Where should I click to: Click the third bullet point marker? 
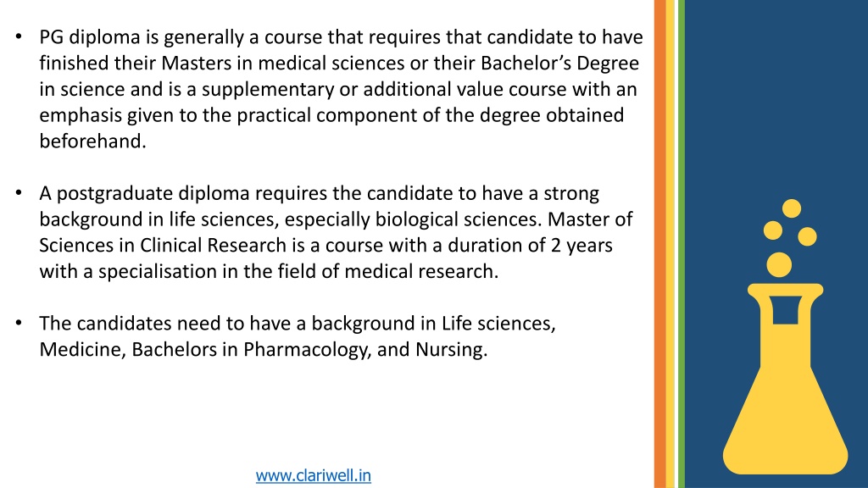(x=19, y=323)
